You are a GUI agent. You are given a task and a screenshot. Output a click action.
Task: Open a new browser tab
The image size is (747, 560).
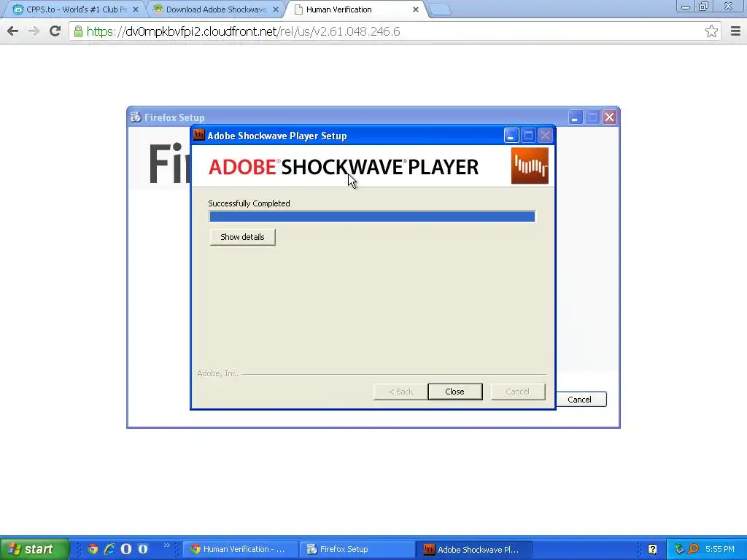pos(439,9)
